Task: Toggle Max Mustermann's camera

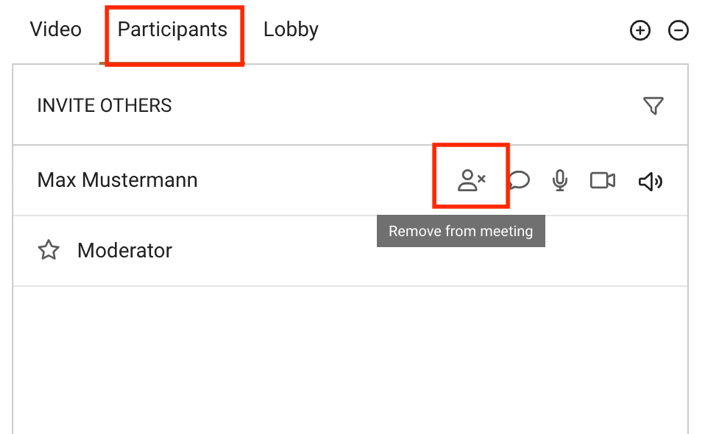Action: click(603, 180)
